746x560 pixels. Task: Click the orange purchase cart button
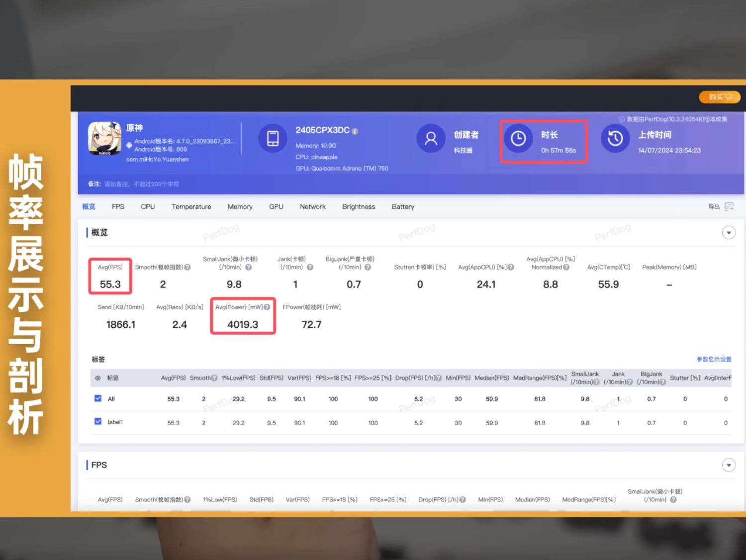click(720, 97)
